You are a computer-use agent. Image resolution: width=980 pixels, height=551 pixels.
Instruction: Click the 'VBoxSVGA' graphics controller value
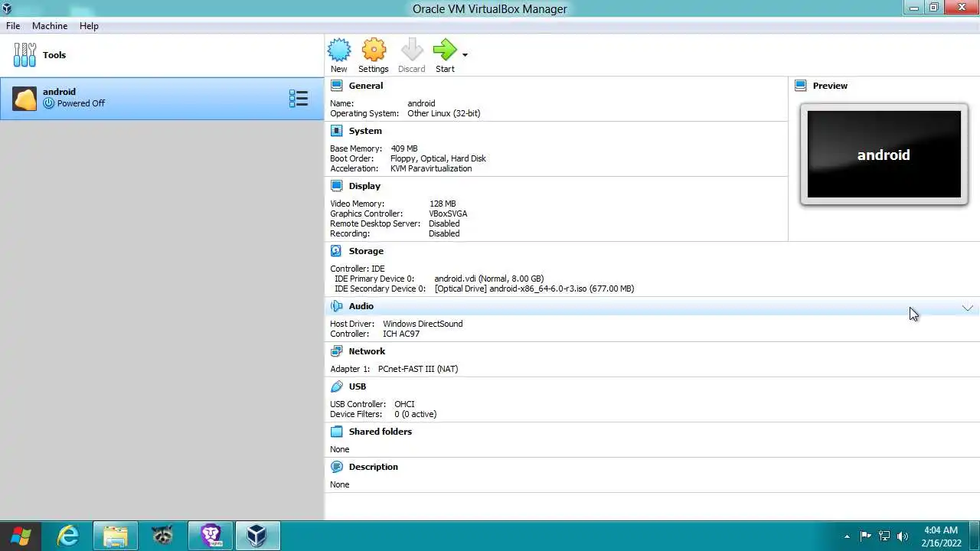coord(448,214)
